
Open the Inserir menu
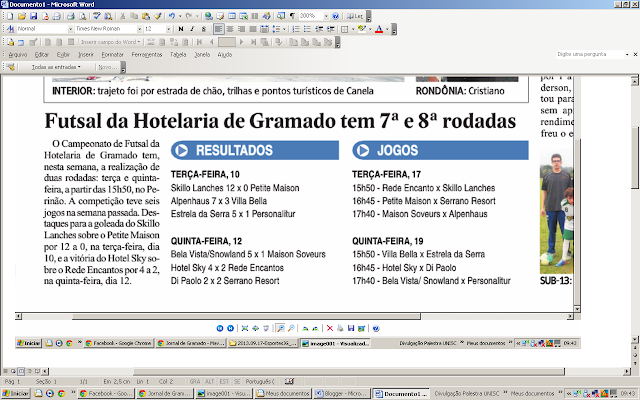pos(86,54)
